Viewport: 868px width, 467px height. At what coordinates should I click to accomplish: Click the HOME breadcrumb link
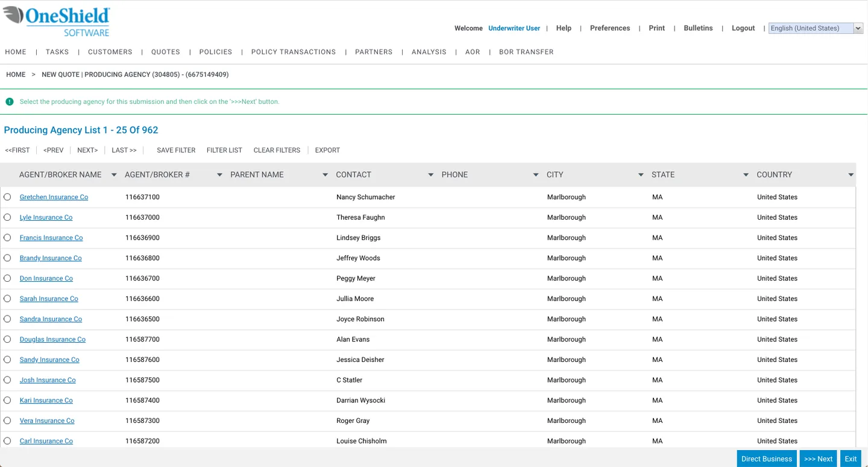[15, 74]
